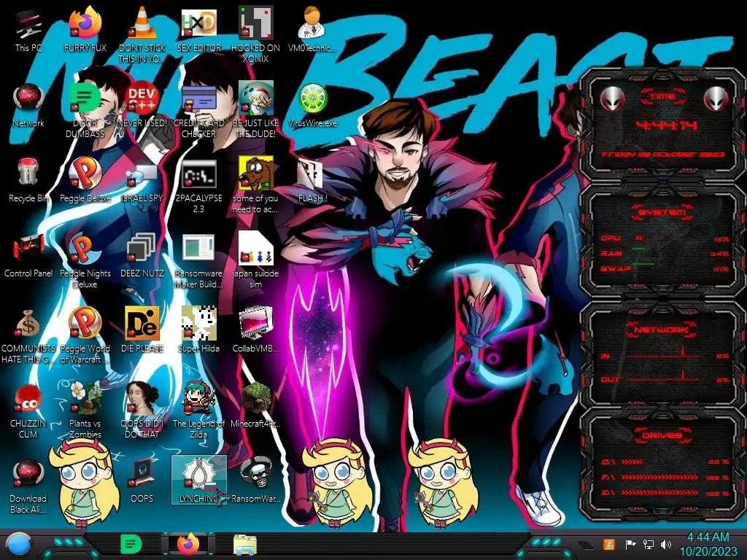
Task: Open the network tray icon
Action: coord(649,544)
